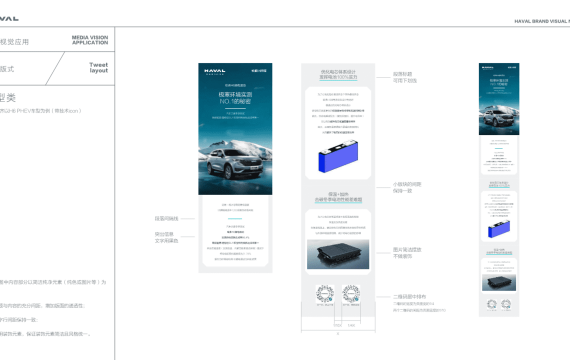
Task: Click the partial HAVAL logo at top left
Action: coord(9,19)
